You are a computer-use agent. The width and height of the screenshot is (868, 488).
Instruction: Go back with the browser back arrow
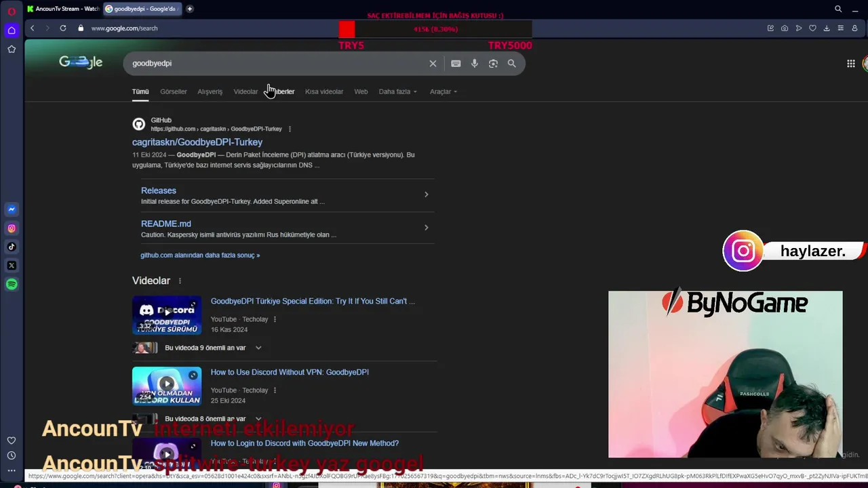click(x=32, y=28)
